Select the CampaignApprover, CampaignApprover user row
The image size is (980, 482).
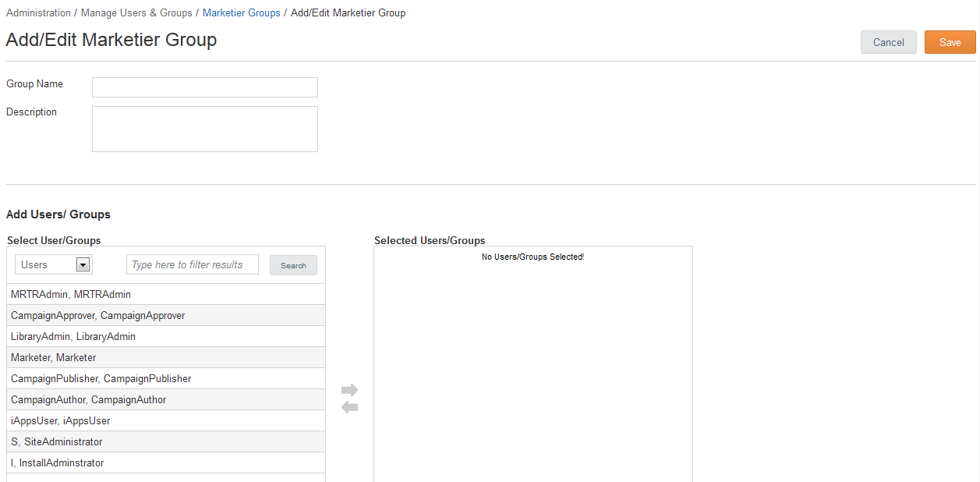(x=166, y=315)
